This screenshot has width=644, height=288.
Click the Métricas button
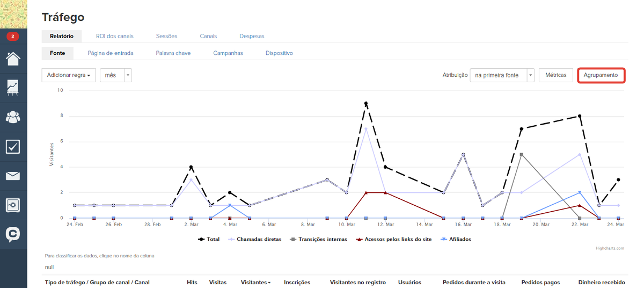(x=555, y=75)
